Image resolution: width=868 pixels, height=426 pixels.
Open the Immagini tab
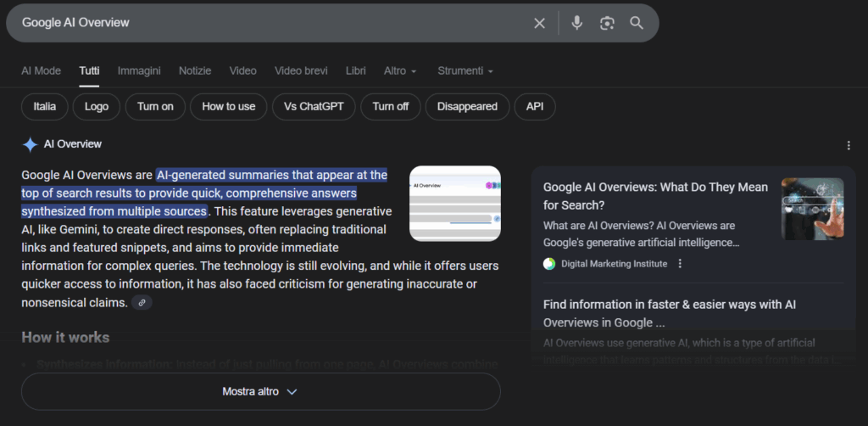tap(139, 71)
